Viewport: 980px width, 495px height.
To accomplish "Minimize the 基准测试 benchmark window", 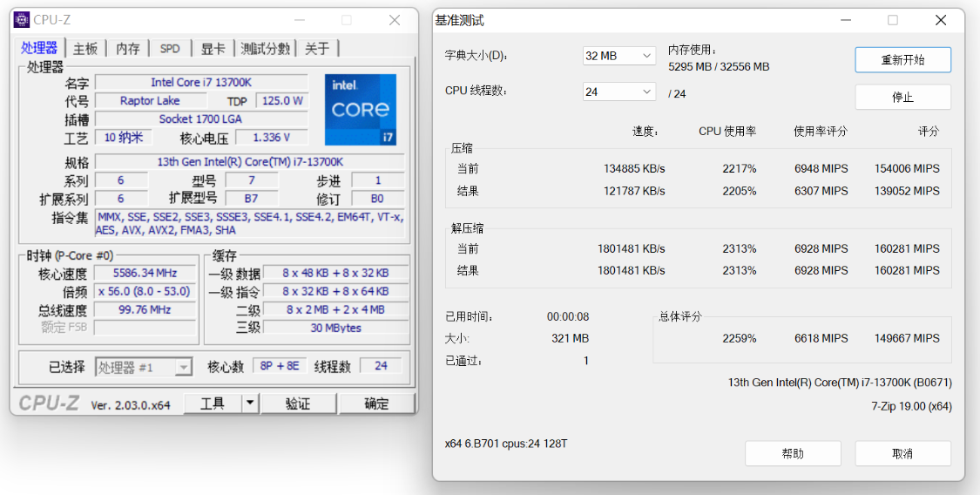I will pos(846,20).
